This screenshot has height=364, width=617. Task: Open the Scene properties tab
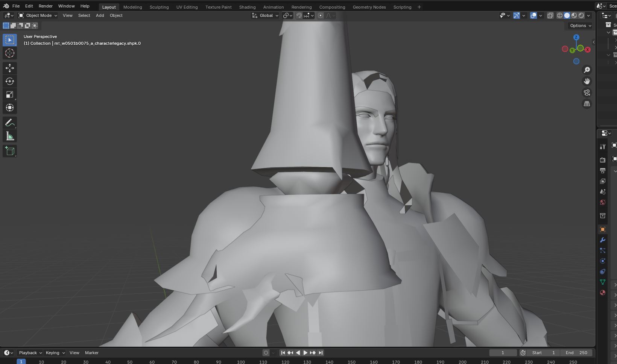tap(603, 191)
